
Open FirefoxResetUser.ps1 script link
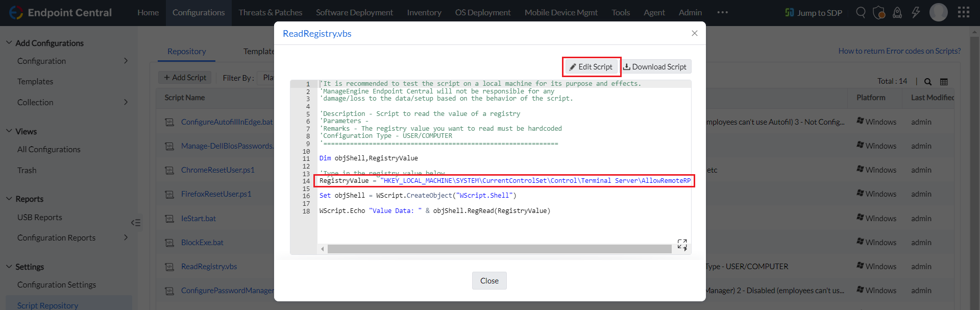click(x=216, y=194)
